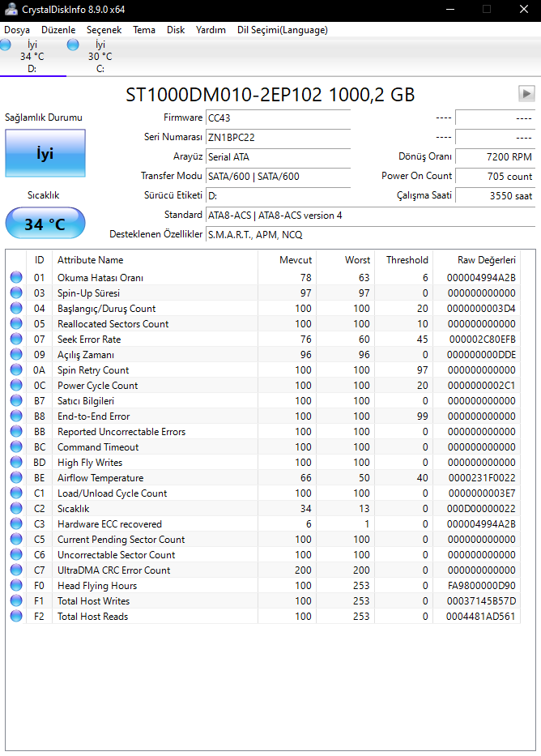The height and width of the screenshot is (756, 541).
Task: Click status icon for Spin Retry Count
Action: click(x=16, y=369)
